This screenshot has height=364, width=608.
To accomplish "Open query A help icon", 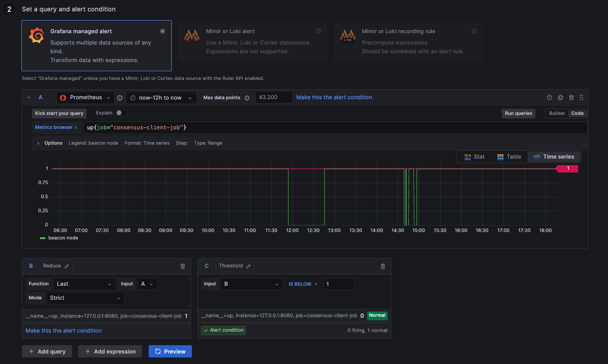I will [549, 97].
